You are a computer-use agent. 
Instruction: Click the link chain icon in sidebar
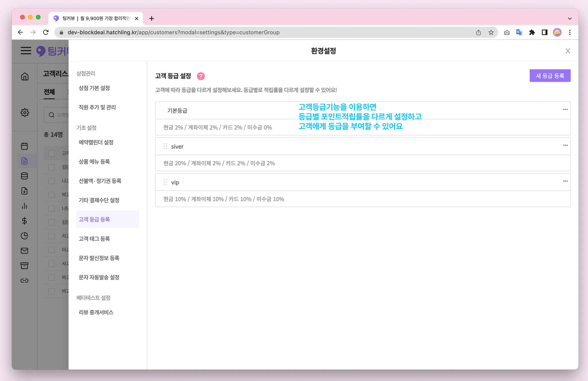tap(24, 281)
